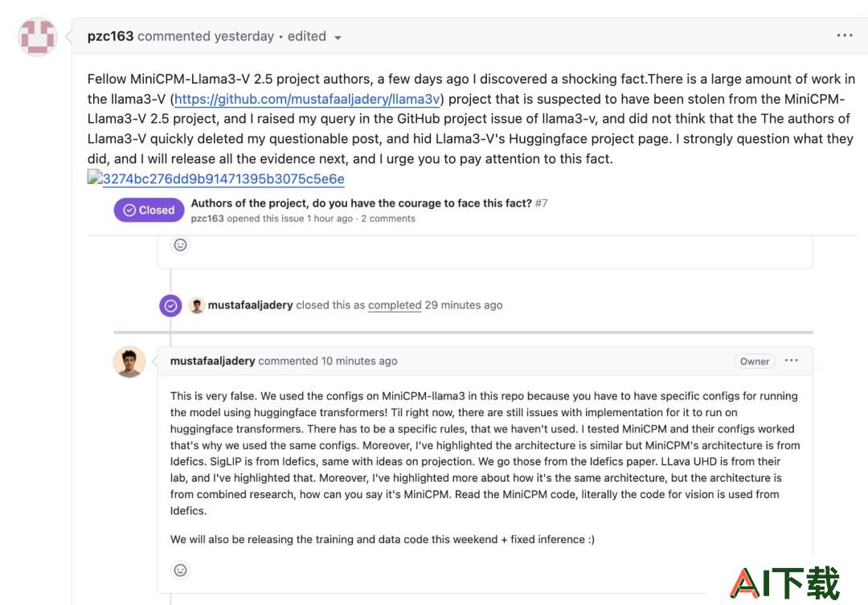This screenshot has width=868, height=605.
Task: Add emoji reaction below the embedded issue header
Action: pyautogui.click(x=181, y=245)
